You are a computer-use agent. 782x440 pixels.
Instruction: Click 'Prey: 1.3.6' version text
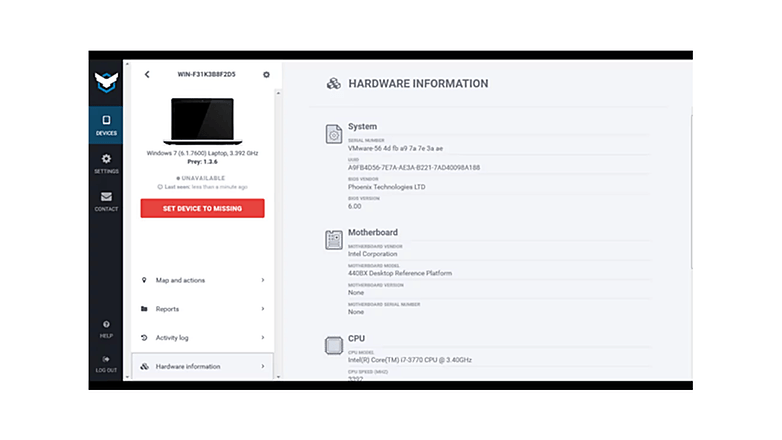202,162
